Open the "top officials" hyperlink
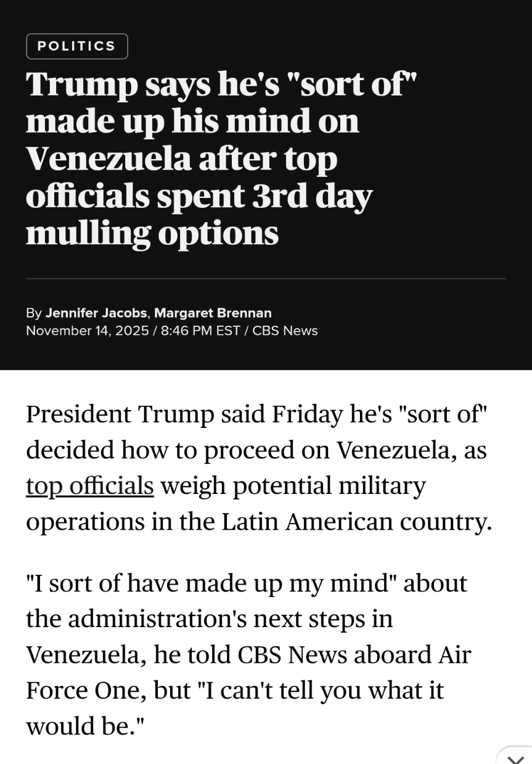Image resolution: width=532 pixels, height=764 pixels. click(x=89, y=486)
